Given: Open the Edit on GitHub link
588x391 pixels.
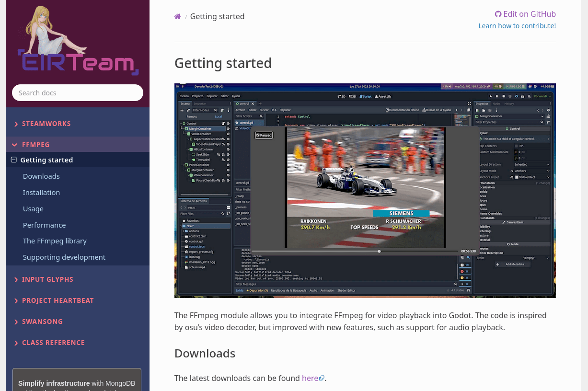Looking at the screenshot, I should point(525,14).
